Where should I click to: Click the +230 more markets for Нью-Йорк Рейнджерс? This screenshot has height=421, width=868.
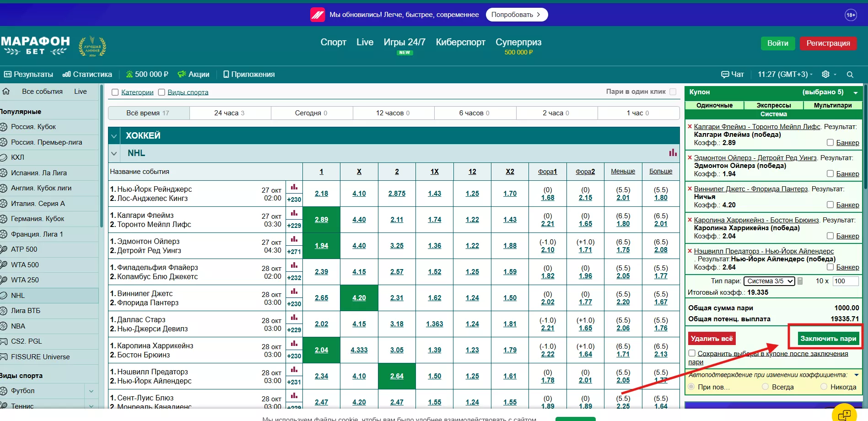[x=294, y=200]
